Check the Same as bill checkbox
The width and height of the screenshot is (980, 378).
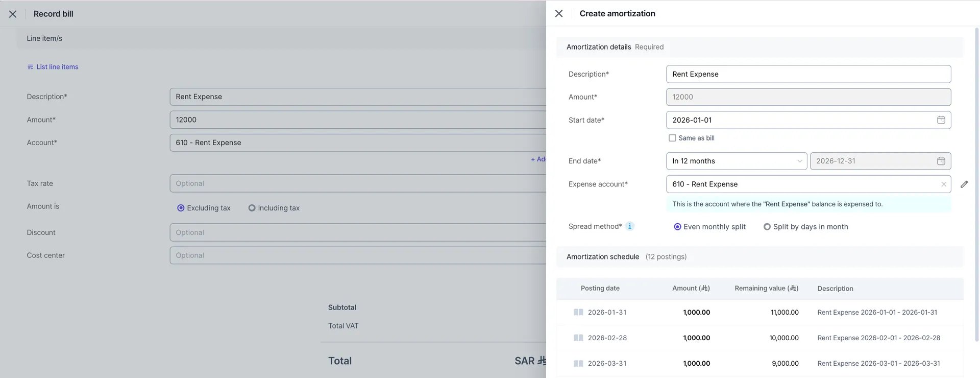(672, 138)
